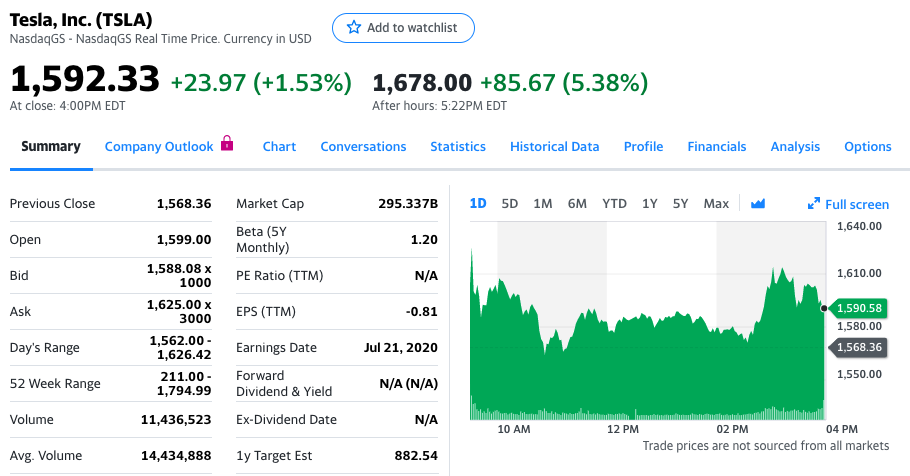This screenshot has width=910, height=476.
Task: Click the Full screen expand arrows icon
Action: 814,204
